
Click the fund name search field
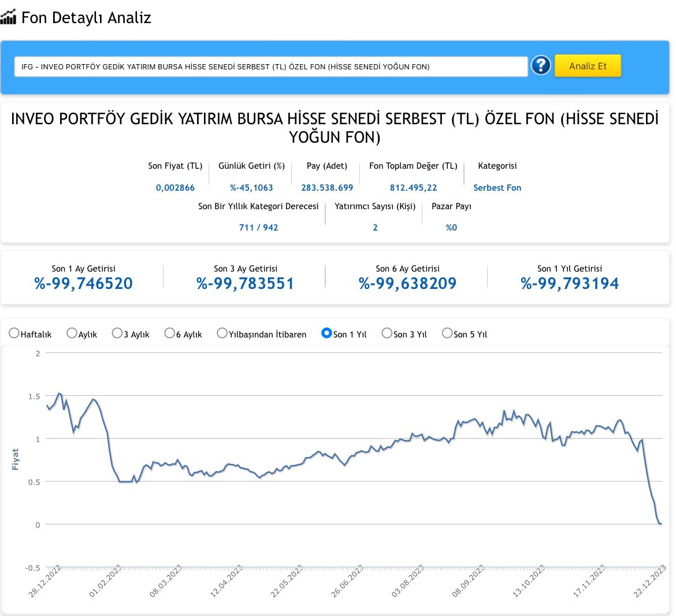[271, 67]
